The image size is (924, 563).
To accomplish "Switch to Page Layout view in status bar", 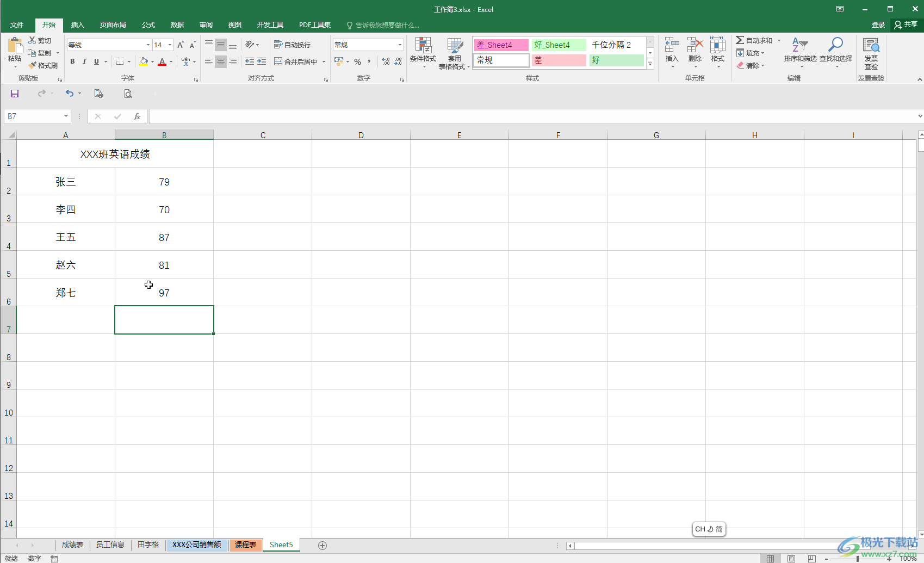I will (791, 559).
